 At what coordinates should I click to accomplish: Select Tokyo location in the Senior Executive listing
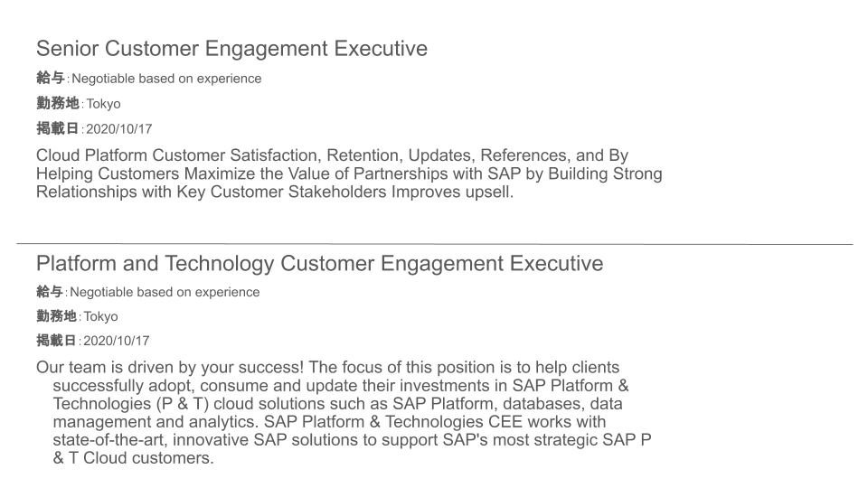click(x=103, y=104)
